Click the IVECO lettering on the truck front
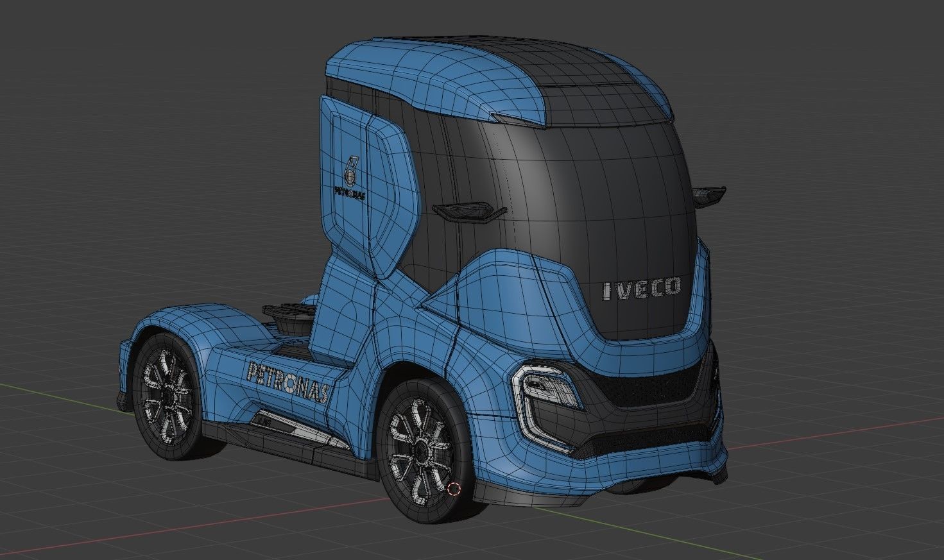Screen dimensions: 944x560 click(x=642, y=289)
